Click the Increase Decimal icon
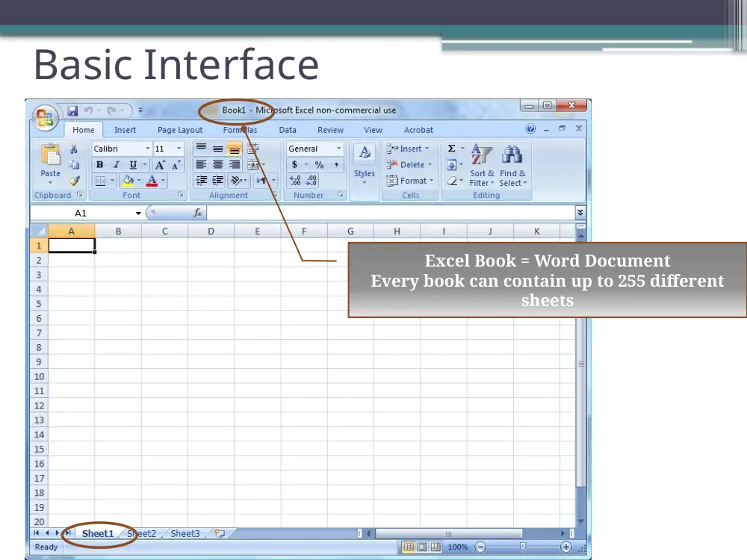Viewport: 747px width, 560px height. pos(295,181)
